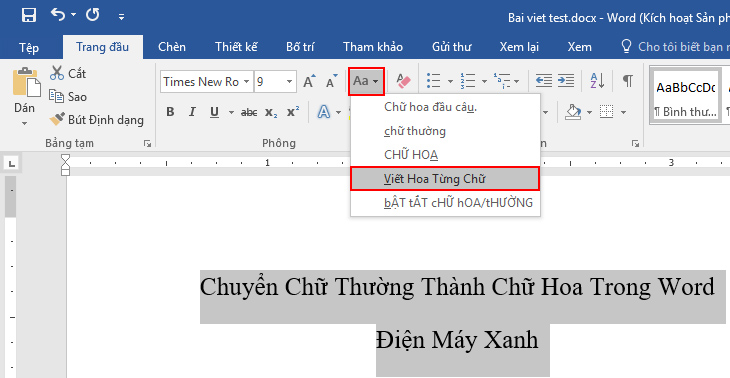Click the Save icon in quick access toolbar
Screen dimensions: 730x378
pos(29,15)
